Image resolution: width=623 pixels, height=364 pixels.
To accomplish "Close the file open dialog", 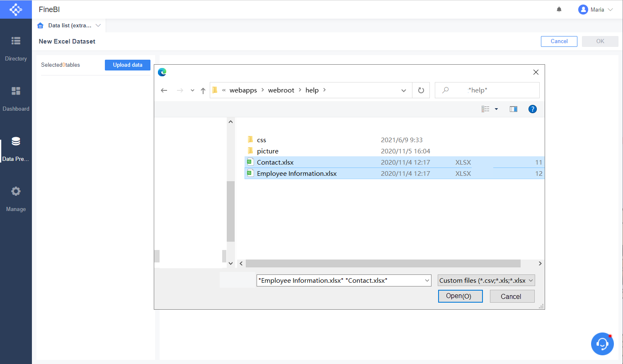I will [x=536, y=72].
